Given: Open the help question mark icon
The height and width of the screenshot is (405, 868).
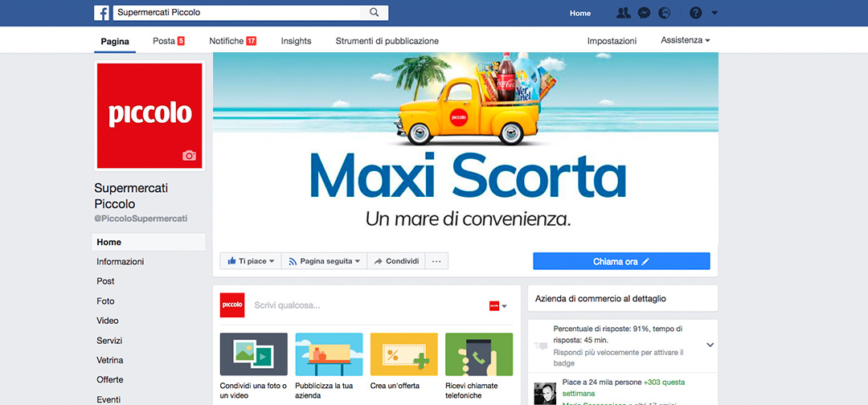Looking at the screenshot, I should click(696, 13).
